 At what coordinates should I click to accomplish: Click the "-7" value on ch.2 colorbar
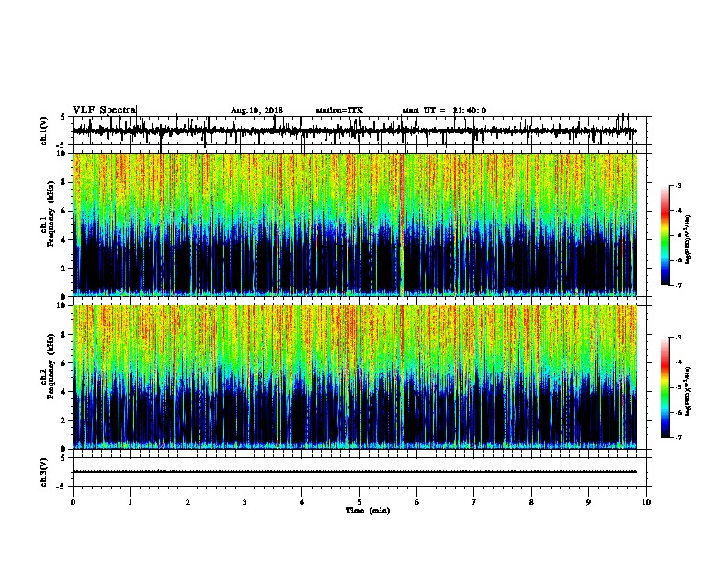(677, 438)
